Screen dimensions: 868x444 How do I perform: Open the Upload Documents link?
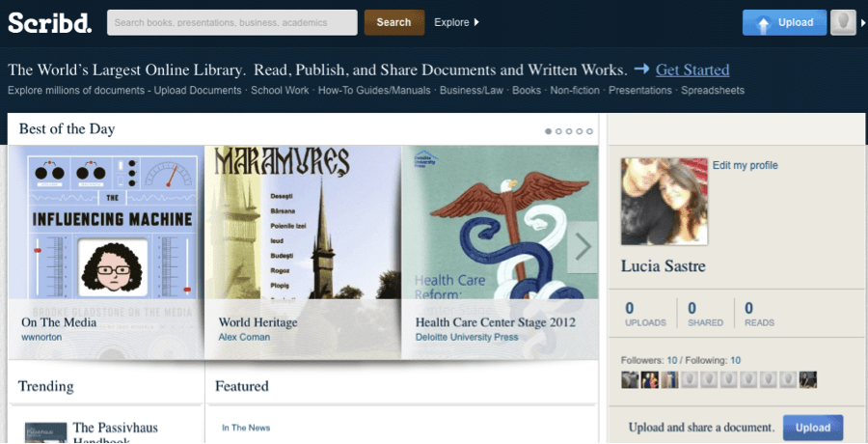tap(198, 91)
